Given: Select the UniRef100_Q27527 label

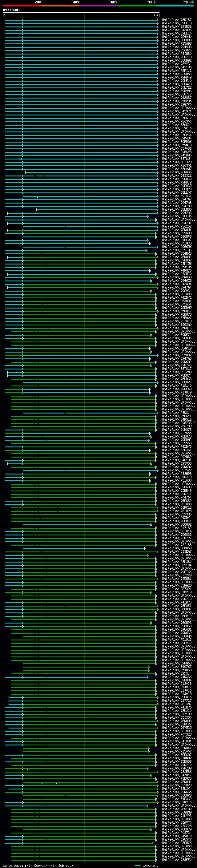Looking at the screenshot, I should [x=176, y=470].
